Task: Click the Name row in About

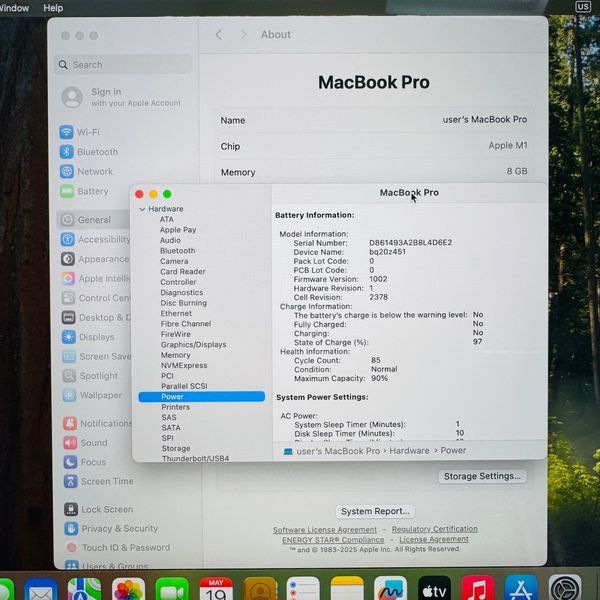Action: pos(373,120)
